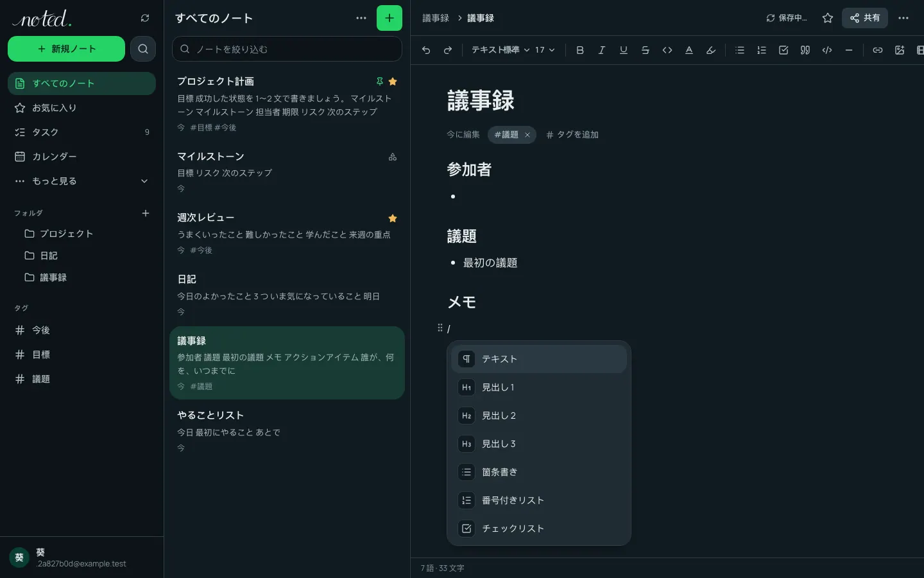Select すべてのノート in the sidebar
This screenshot has height=578, width=924.
(x=81, y=83)
